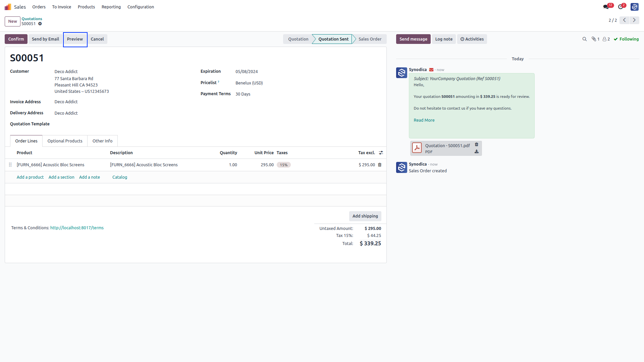Screen dimensions: 644x362
Task: Open the Invoice Address Deco Addict field
Action: point(66,102)
